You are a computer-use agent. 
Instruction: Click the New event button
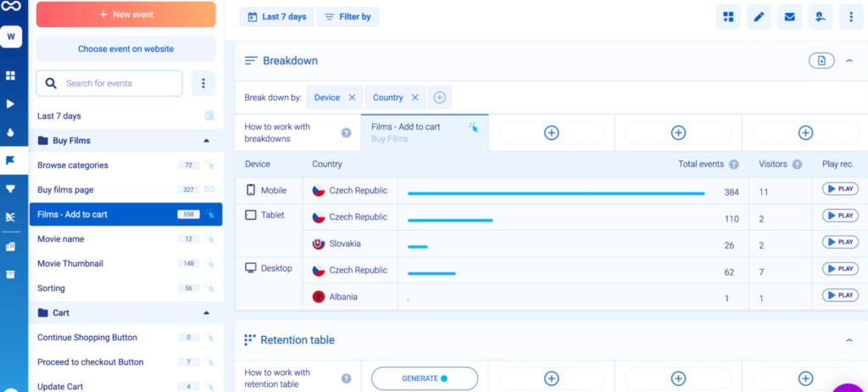126,14
